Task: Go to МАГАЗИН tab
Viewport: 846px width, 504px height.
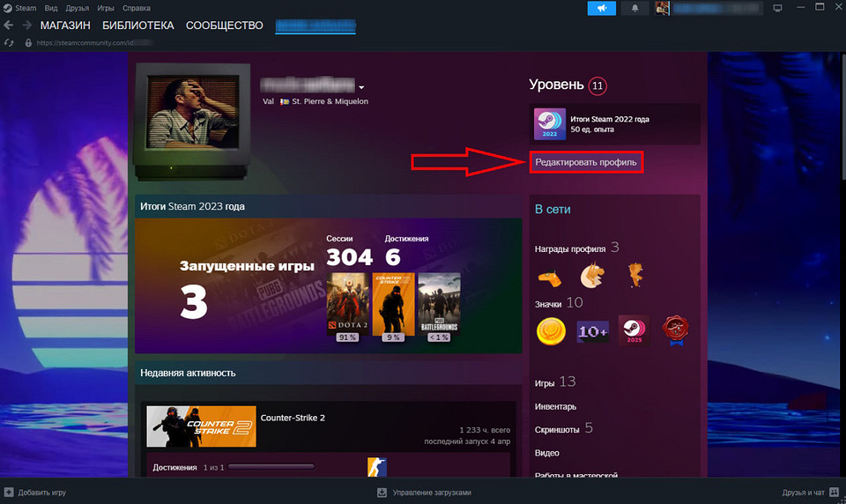Action: pos(65,26)
